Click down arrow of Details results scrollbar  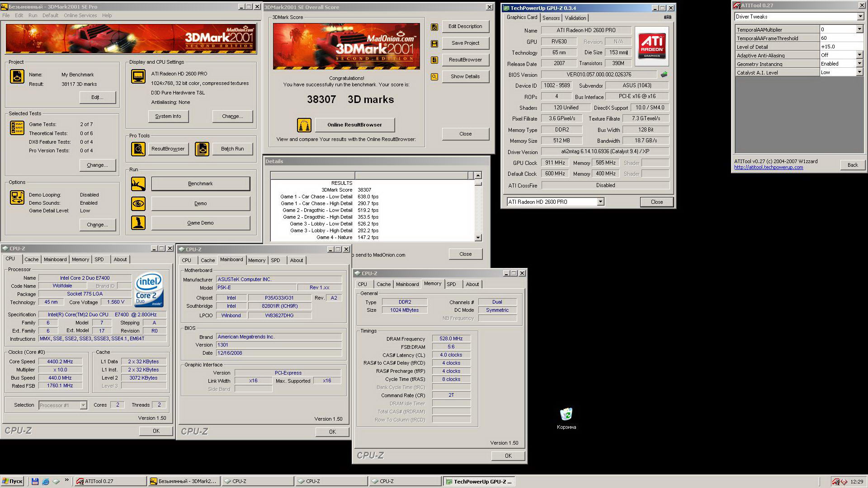click(x=478, y=238)
